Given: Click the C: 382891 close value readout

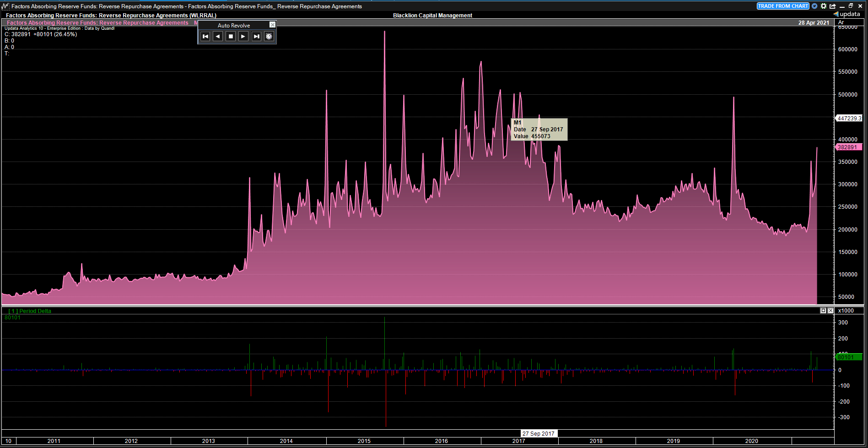Looking at the screenshot, I should pyautogui.click(x=41, y=34).
